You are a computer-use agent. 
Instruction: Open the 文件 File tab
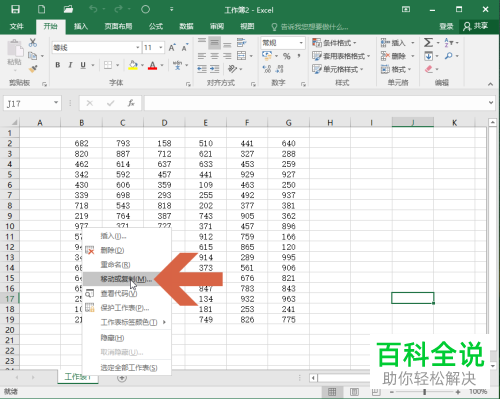point(17,26)
